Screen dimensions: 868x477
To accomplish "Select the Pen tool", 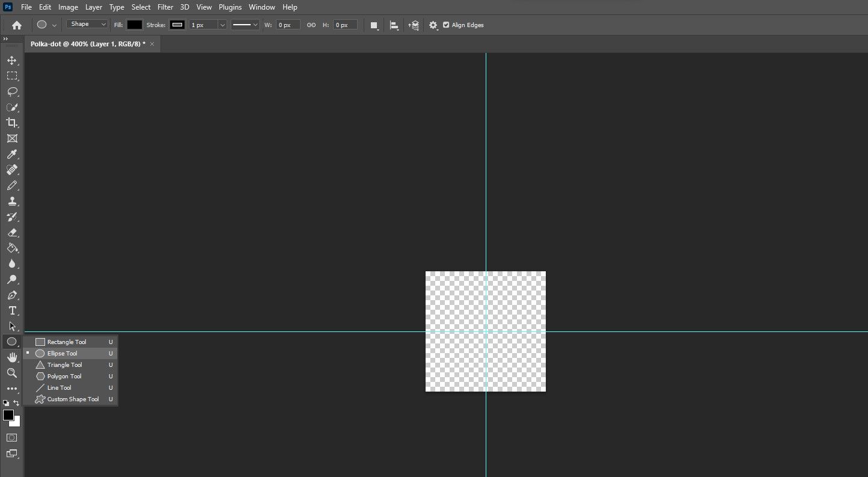I will [12, 295].
